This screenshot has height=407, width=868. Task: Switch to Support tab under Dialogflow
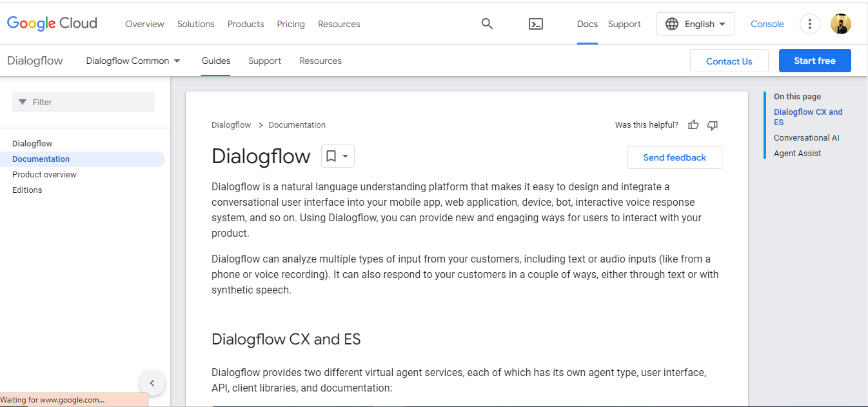click(x=264, y=61)
